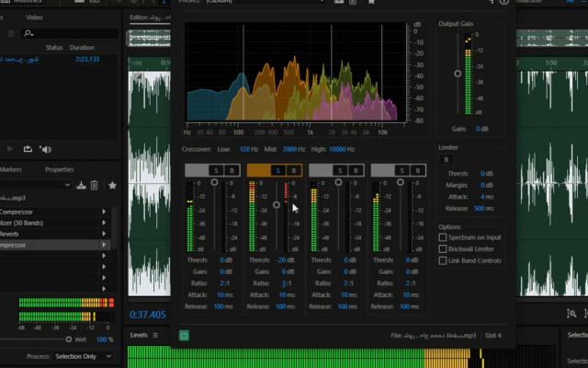The image size is (588, 368).
Task: Switch to the Video tab
Action: (x=34, y=17)
